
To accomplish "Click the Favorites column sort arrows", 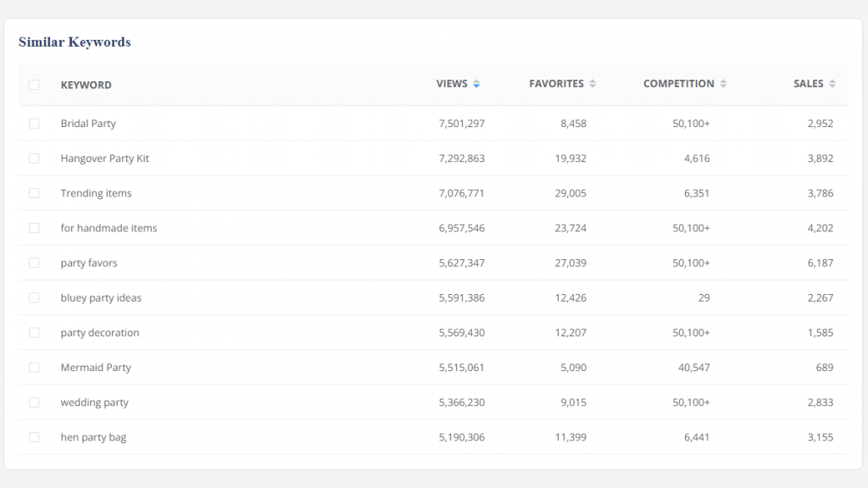I will (x=593, y=84).
